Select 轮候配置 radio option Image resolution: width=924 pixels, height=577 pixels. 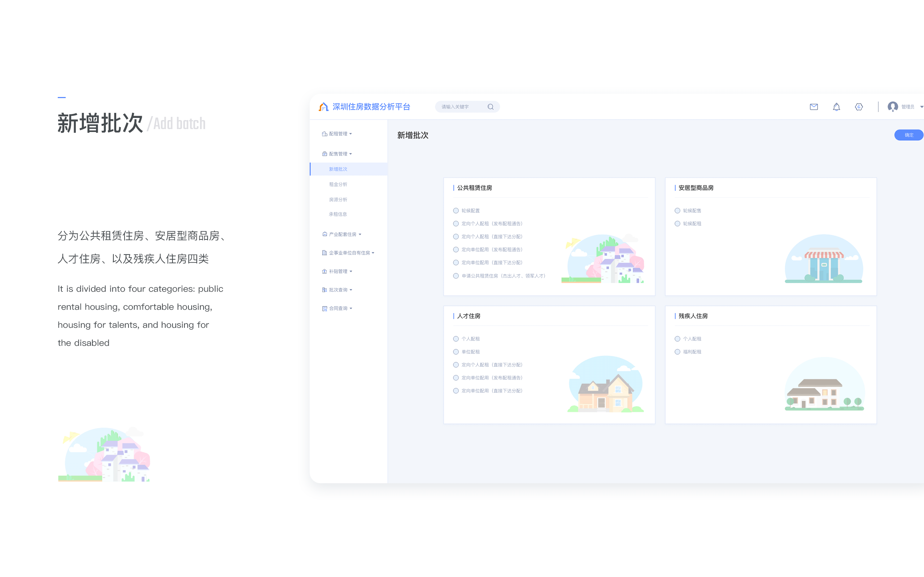pyautogui.click(x=456, y=211)
